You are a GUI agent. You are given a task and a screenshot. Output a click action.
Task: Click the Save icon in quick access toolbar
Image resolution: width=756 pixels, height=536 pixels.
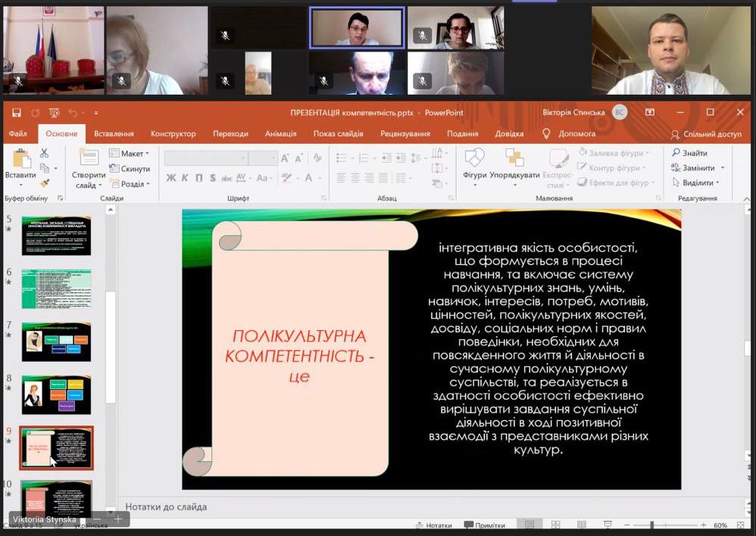[x=17, y=113]
